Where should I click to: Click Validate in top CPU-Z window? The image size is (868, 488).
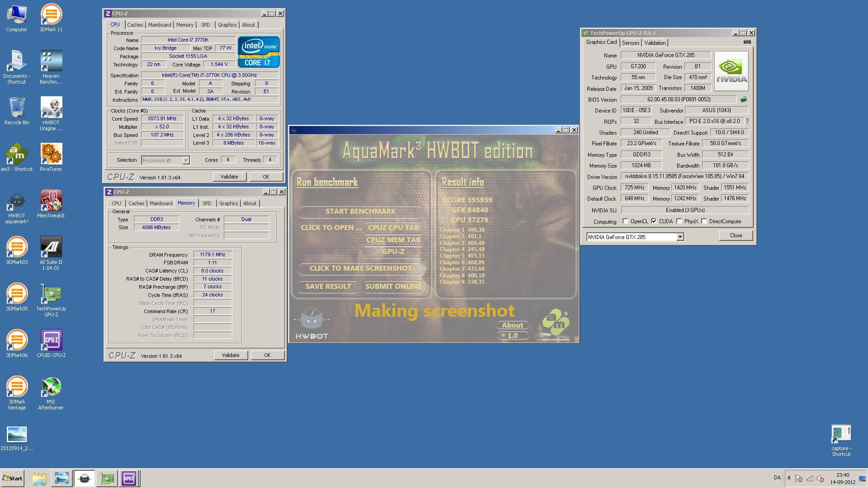coord(229,177)
